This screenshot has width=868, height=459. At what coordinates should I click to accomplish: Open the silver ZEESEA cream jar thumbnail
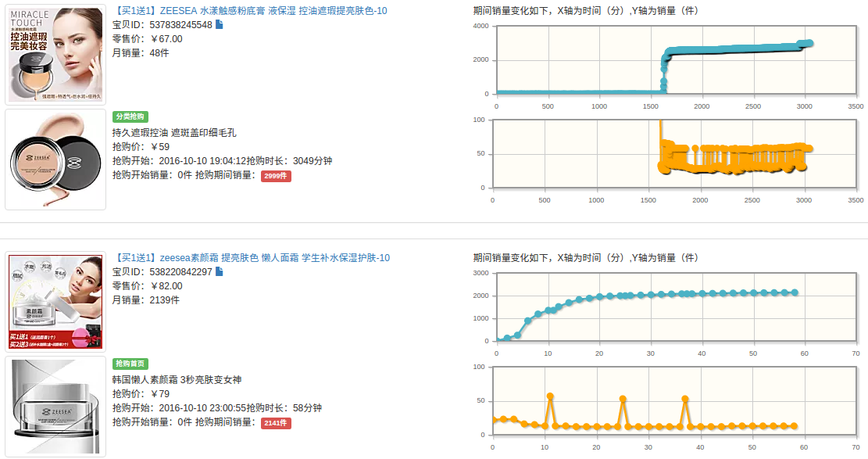point(55,407)
